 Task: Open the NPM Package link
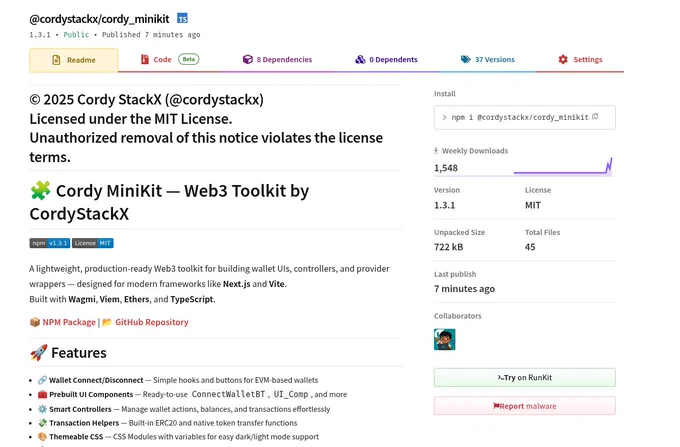pos(69,322)
